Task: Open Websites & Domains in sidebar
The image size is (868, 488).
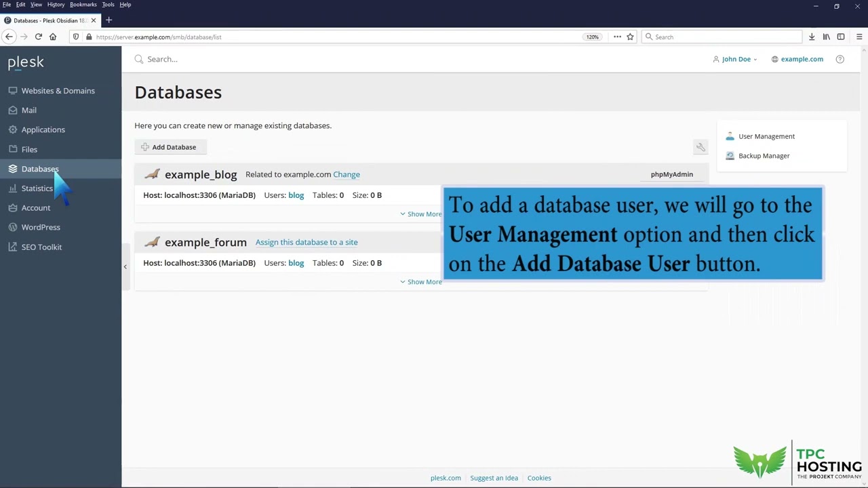Action: pyautogui.click(x=58, y=91)
